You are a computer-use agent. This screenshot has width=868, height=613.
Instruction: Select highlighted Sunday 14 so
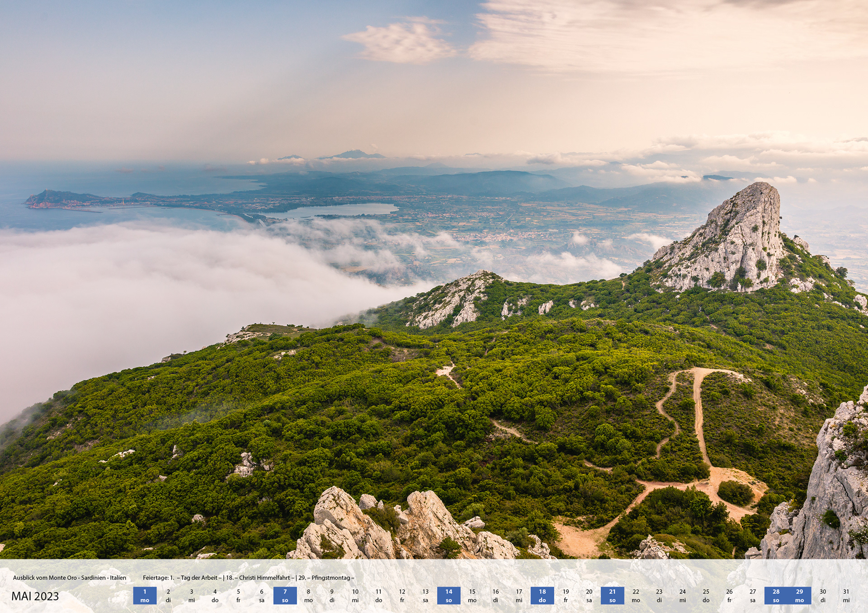448,595
